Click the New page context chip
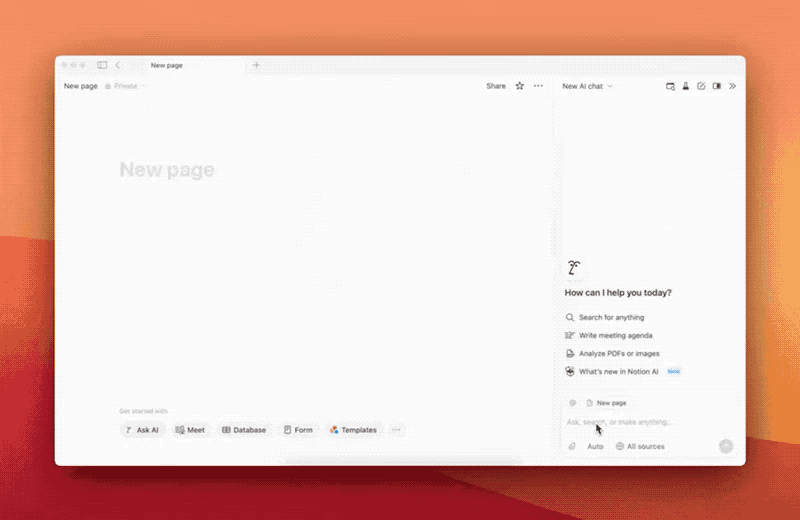800x520 pixels. pyautogui.click(x=607, y=403)
